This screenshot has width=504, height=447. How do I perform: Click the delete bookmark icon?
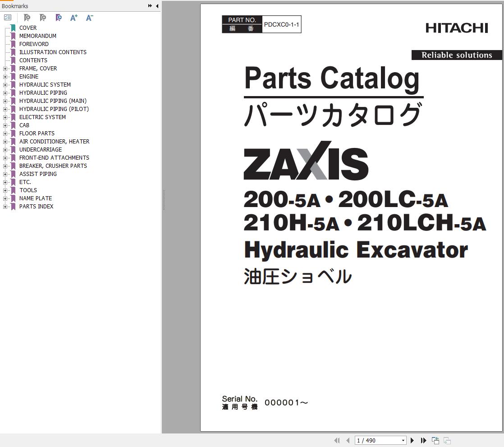[x=27, y=18]
